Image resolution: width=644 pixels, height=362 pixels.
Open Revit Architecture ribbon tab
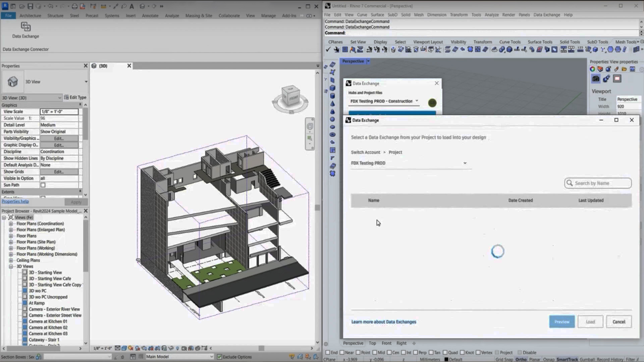(x=30, y=15)
